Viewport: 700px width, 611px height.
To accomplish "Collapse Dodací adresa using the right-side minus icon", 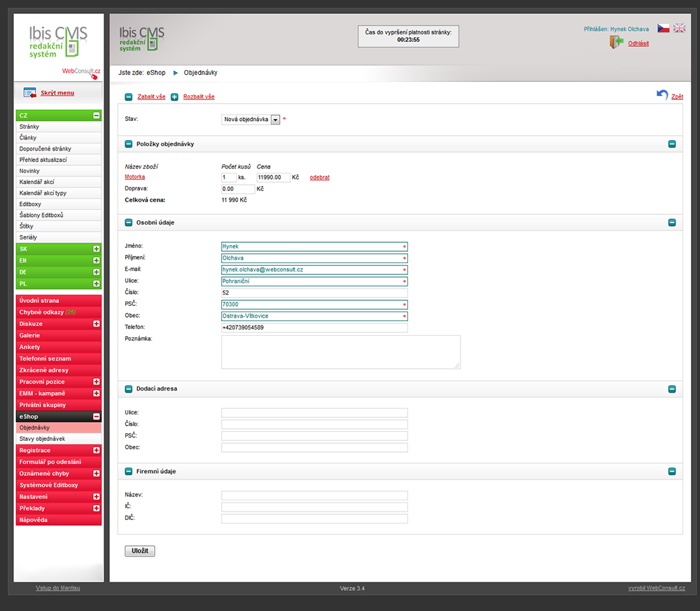I will [672, 389].
